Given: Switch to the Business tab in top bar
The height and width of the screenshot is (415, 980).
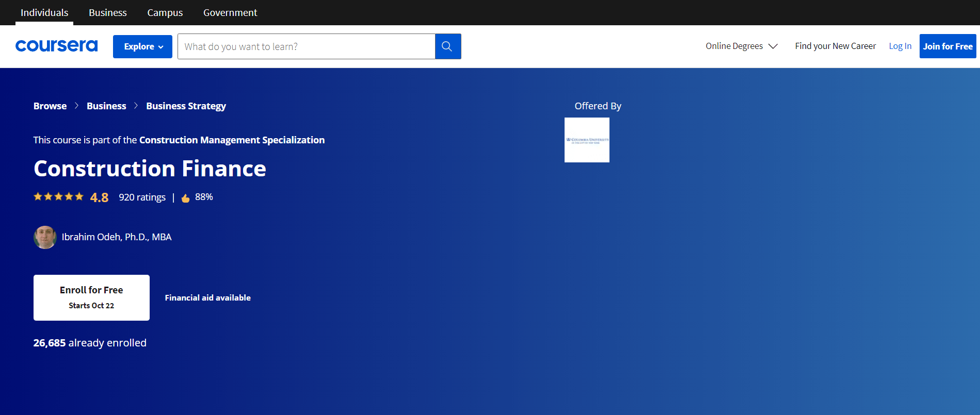Looking at the screenshot, I should pyautogui.click(x=107, y=12).
